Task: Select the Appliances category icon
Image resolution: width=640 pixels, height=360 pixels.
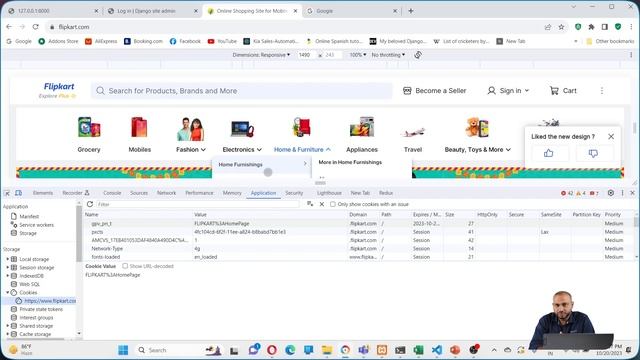Action: [x=362, y=127]
